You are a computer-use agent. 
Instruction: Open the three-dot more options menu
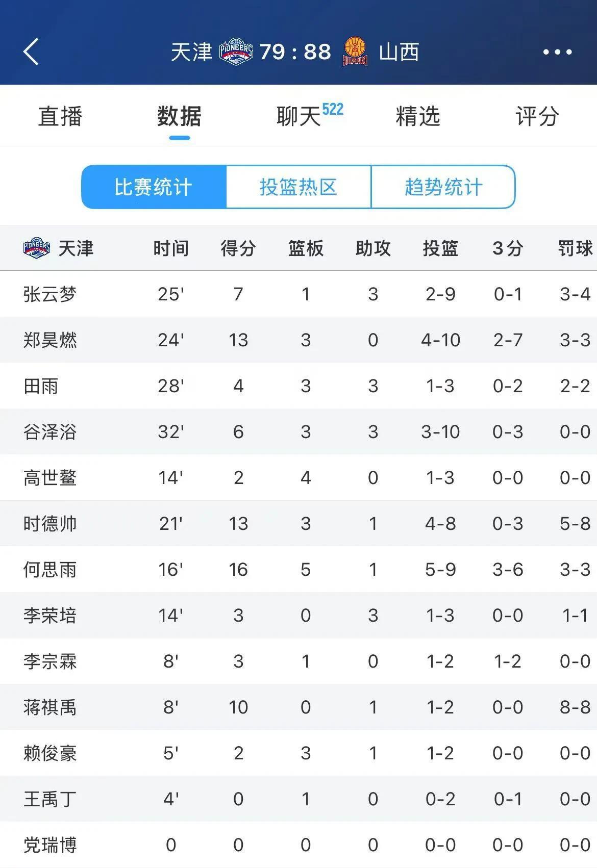(557, 52)
